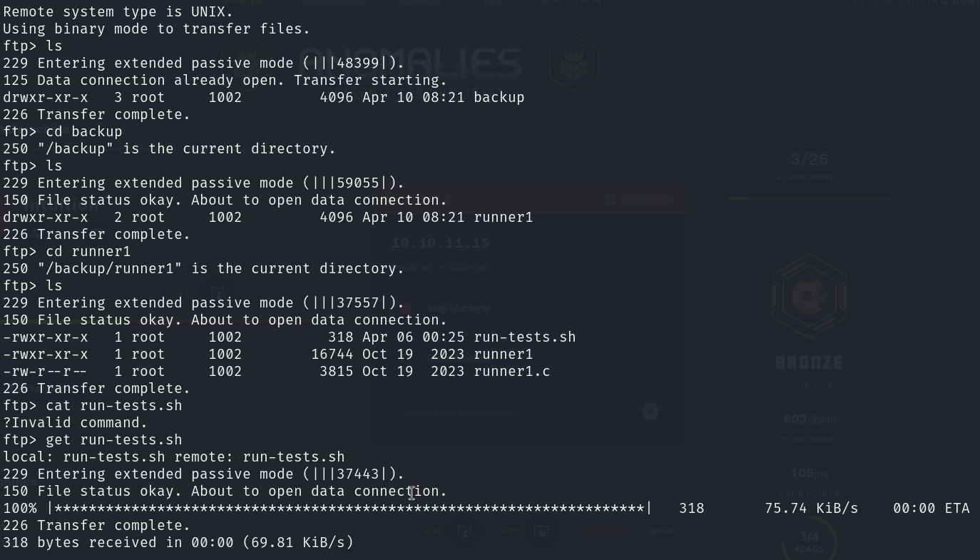Click the flags owned progress bar
The width and height of the screenshot is (980, 560).
pos(809,198)
